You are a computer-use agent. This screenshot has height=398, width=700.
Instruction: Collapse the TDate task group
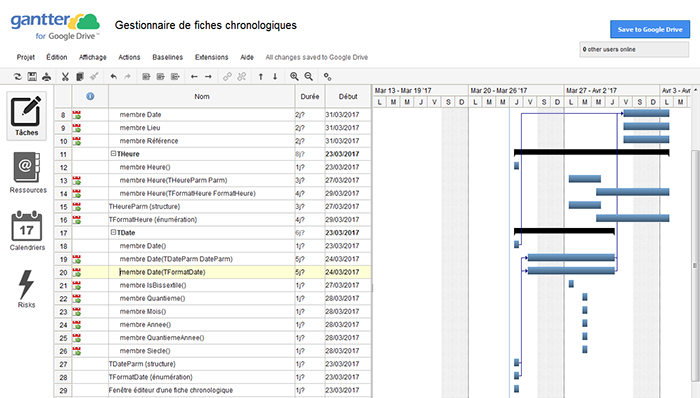pos(113,232)
